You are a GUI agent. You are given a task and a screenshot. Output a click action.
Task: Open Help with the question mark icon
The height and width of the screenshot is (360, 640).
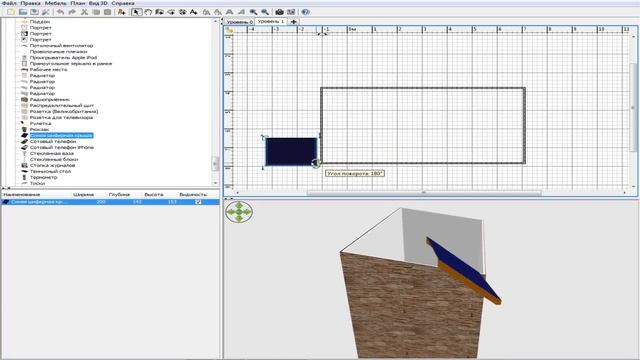tap(305, 12)
